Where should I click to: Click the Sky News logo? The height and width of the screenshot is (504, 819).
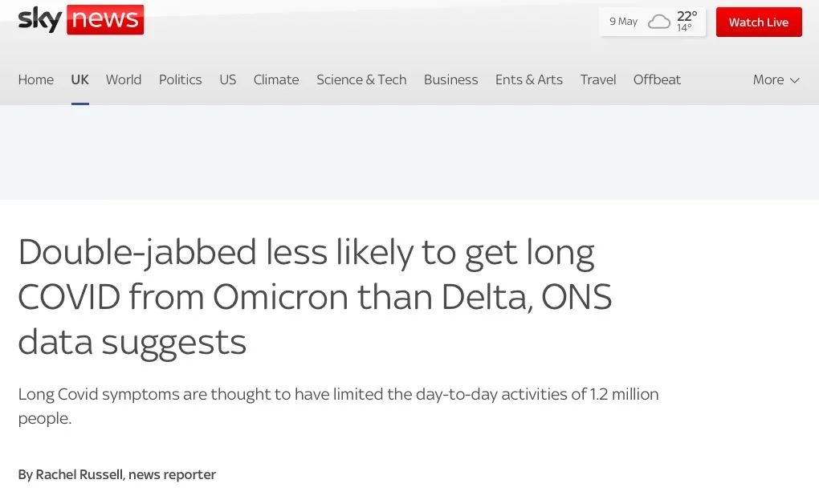pyautogui.click(x=80, y=20)
